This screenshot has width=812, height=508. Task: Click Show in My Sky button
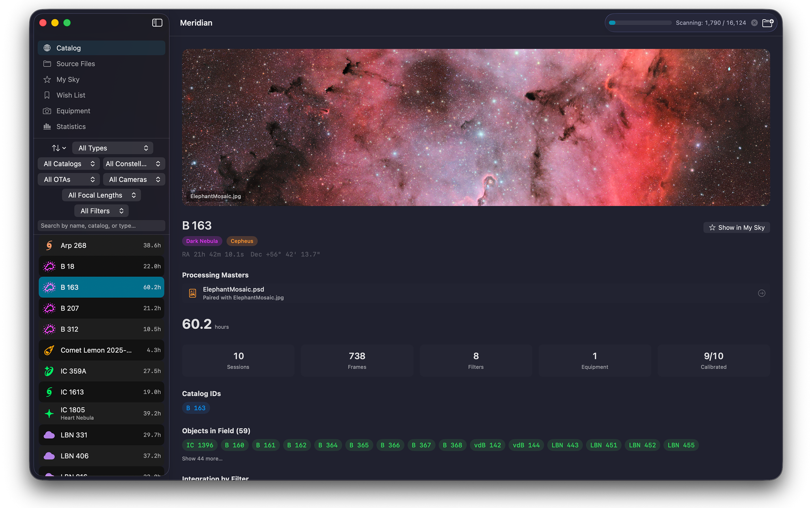point(736,228)
